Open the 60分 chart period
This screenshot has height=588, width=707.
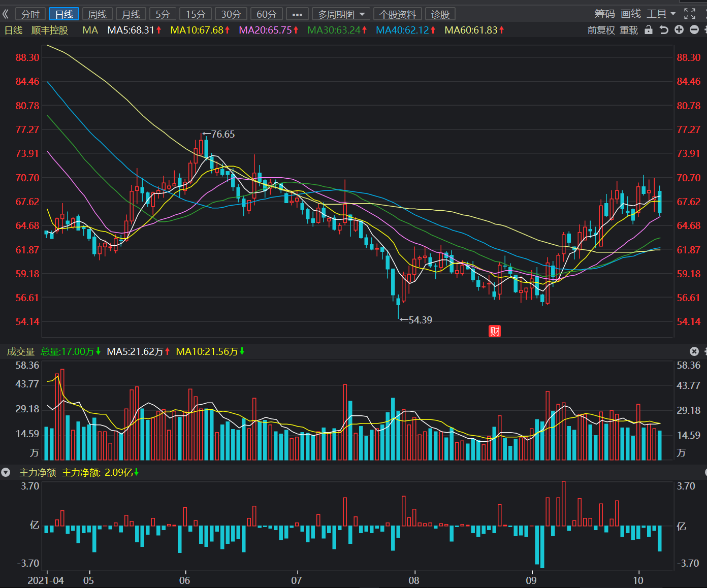[267, 14]
